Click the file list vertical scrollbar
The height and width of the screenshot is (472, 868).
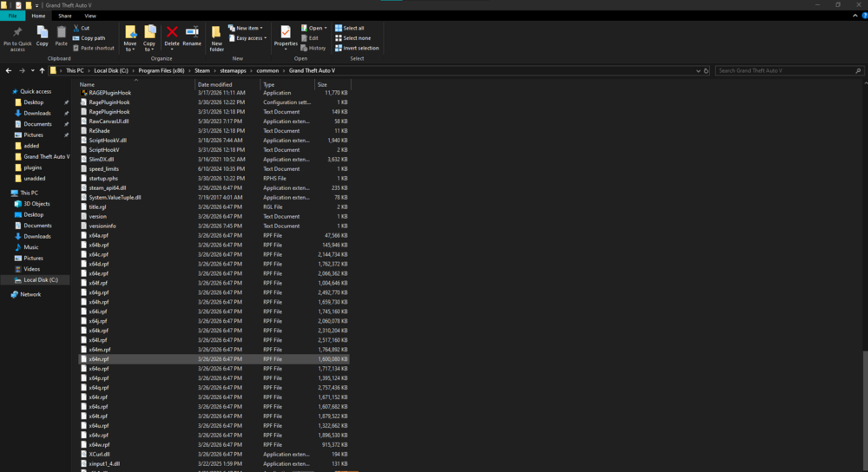(865, 410)
